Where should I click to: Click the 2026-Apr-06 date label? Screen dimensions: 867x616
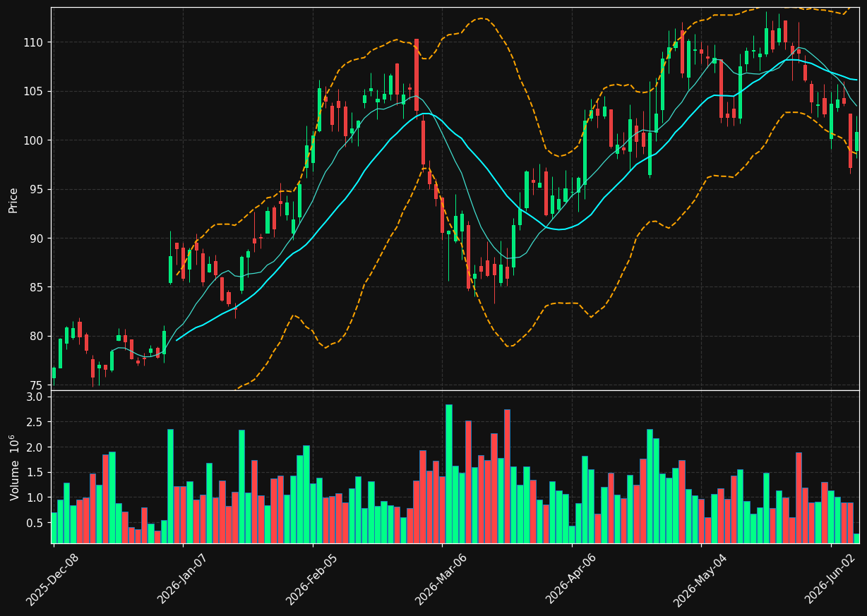click(x=570, y=580)
